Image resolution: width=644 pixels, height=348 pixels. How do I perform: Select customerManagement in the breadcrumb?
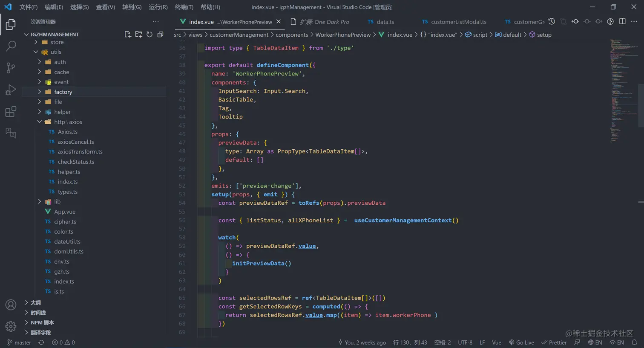(239, 35)
